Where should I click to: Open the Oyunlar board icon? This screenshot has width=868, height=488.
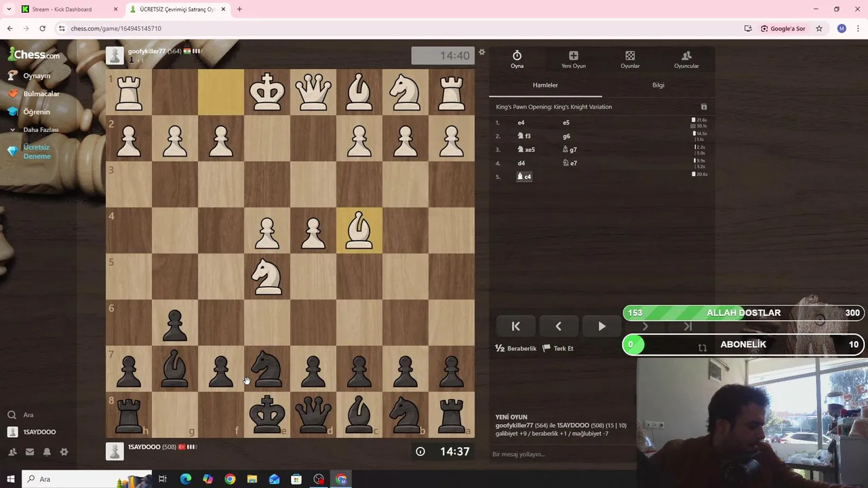click(630, 59)
